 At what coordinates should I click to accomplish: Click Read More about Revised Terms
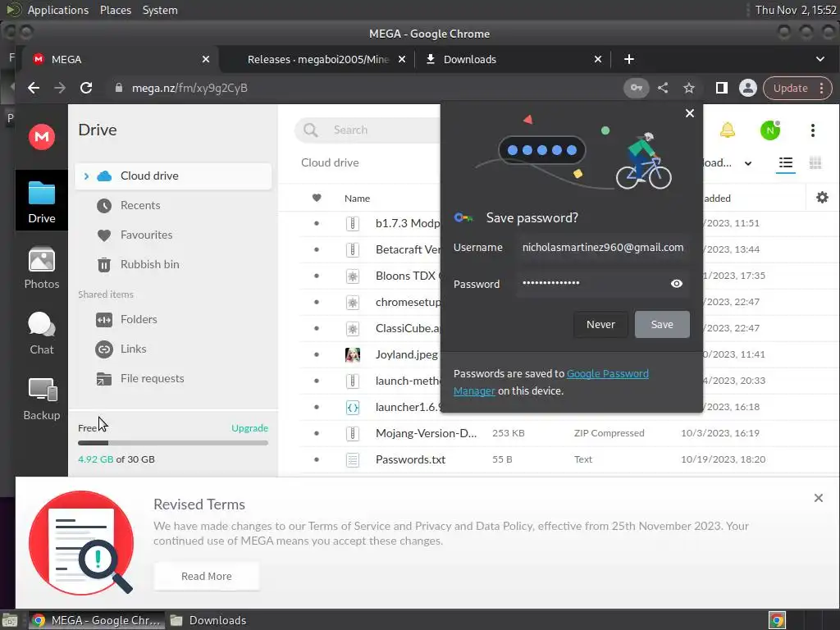click(x=206, y=577)
